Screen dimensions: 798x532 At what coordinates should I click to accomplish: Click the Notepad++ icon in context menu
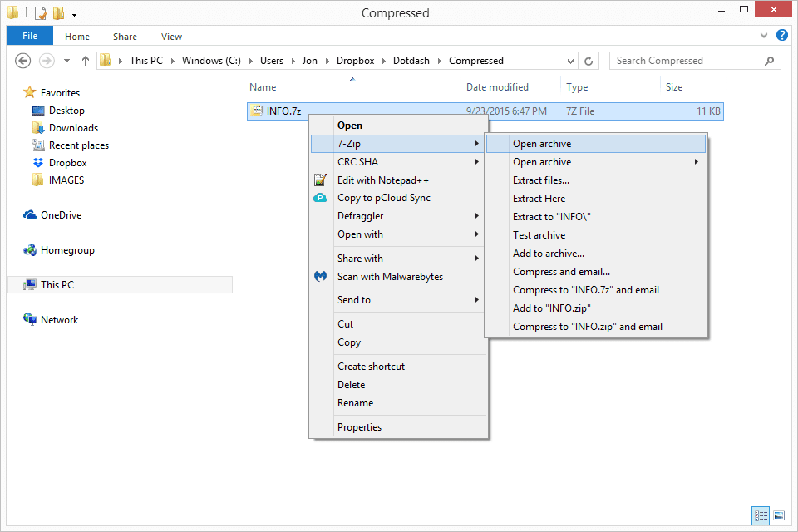320,180
